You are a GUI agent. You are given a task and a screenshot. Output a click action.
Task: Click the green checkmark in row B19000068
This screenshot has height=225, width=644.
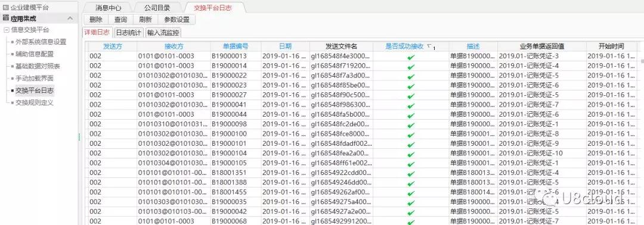tap(411, 221)
